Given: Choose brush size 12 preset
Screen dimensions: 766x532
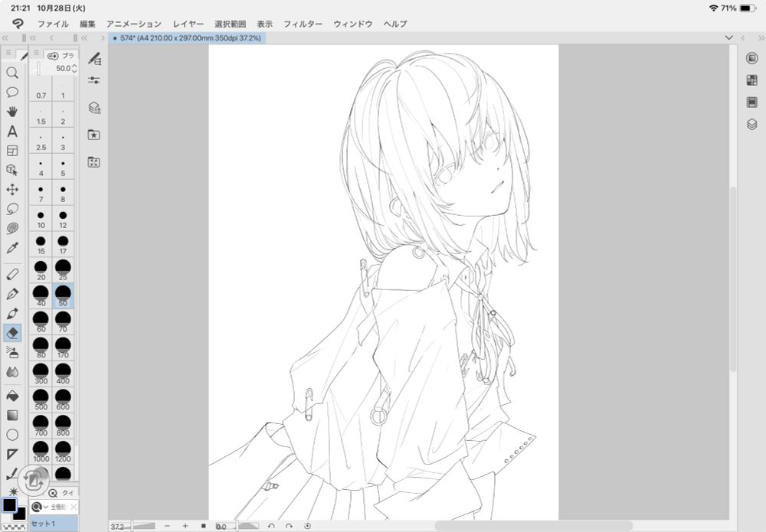Looking at the screenshot, I should [63, 219].
